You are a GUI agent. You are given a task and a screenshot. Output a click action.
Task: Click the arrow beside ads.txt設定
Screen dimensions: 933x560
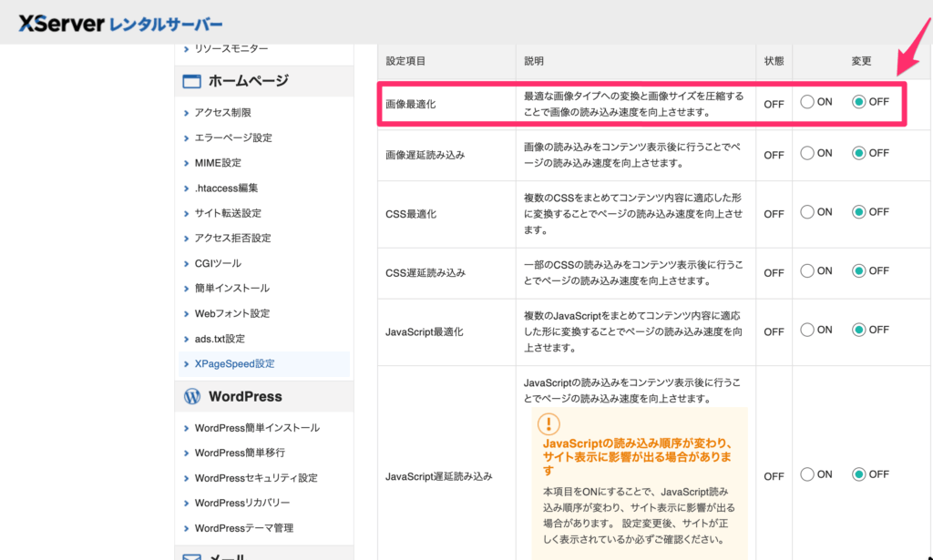186,340
